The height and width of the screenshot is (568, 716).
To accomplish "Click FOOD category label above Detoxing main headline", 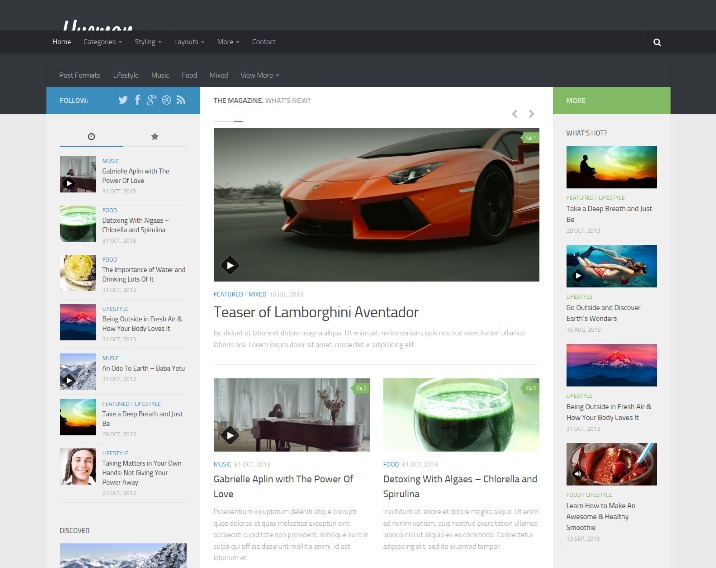I will [391, 464].
